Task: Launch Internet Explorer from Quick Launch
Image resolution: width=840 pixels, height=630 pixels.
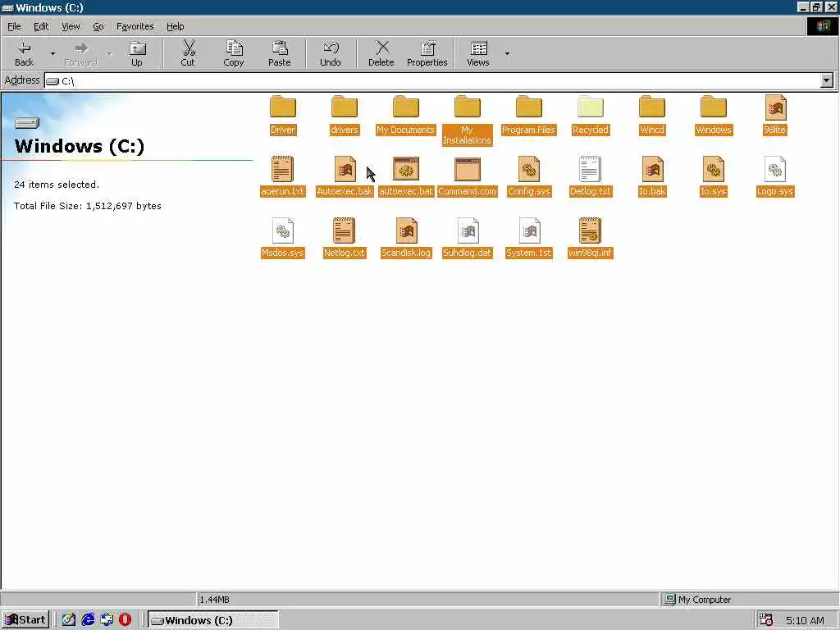Action: pos(88,620)
